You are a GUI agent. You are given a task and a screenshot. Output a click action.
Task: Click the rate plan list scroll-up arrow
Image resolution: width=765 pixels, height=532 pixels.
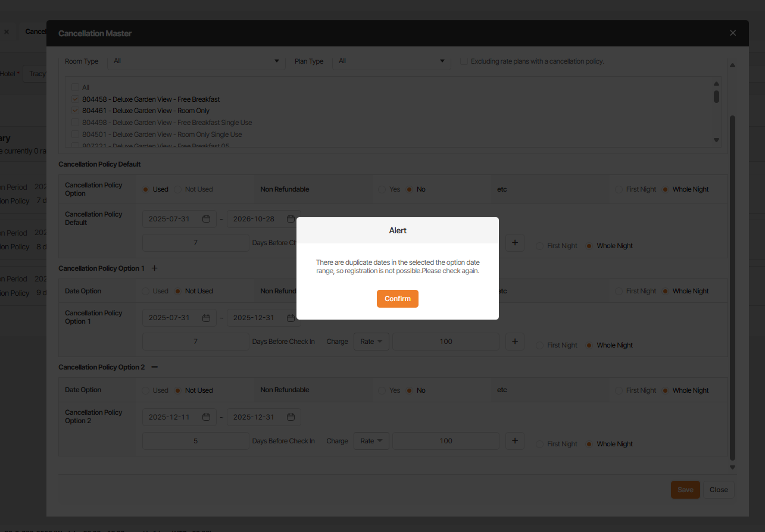[716, 84]
